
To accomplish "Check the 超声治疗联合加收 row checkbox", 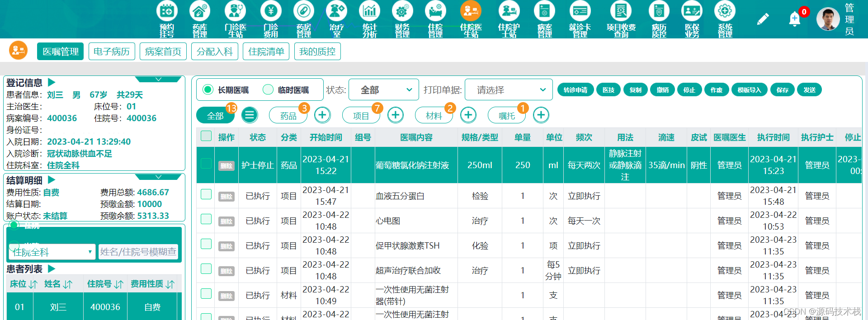I will (x=206, y=269).
